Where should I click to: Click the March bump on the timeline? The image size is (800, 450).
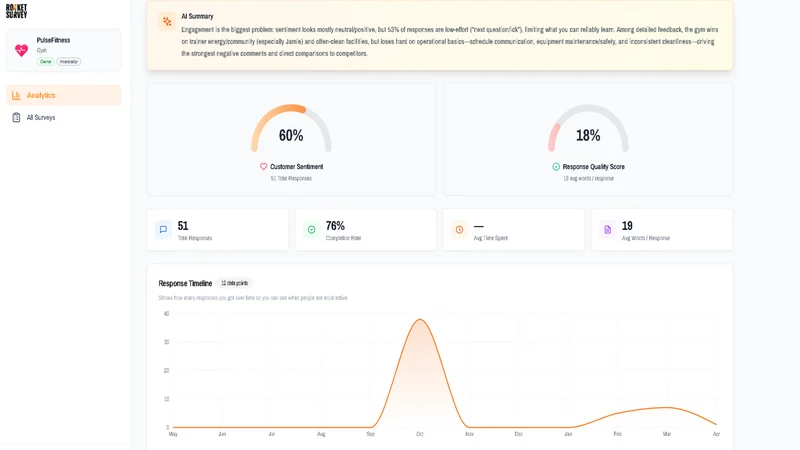click(x=666, y=407)
